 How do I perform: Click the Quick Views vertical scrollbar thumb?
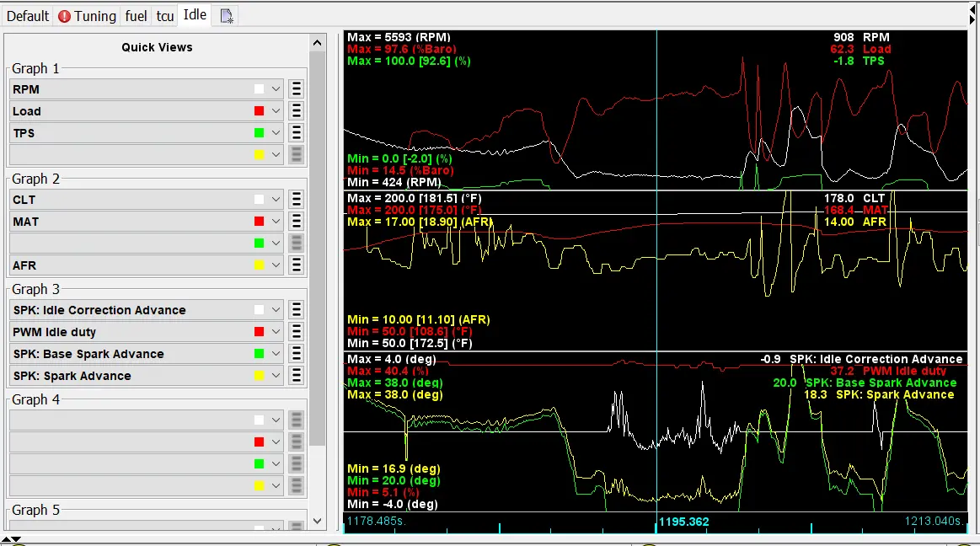[318, 249]
